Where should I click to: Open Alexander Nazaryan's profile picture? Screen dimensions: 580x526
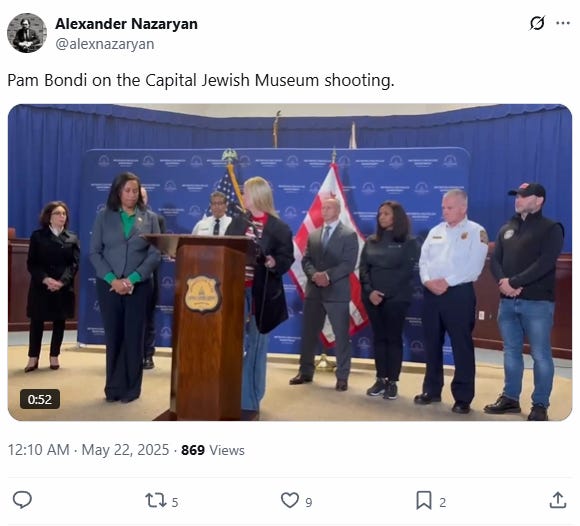(x=27, y=33)
